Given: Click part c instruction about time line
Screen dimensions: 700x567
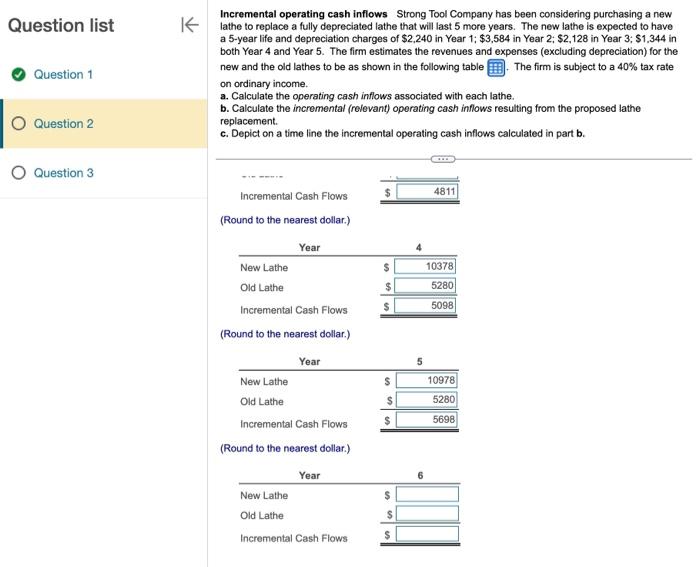Looking at the screenshot, I should [402, 133].
